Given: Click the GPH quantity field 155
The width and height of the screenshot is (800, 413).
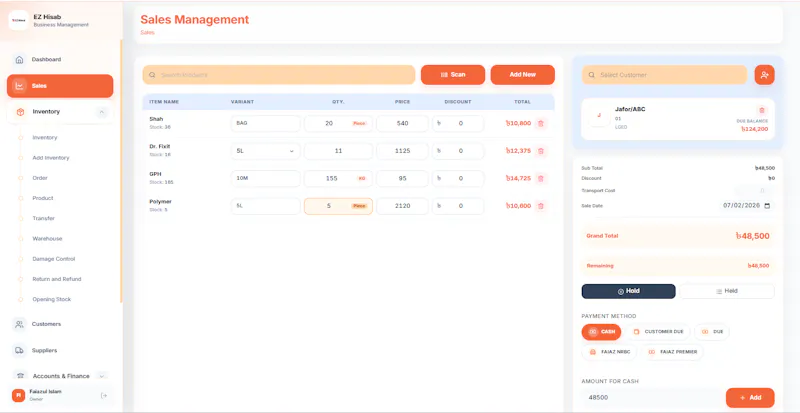Looking at the screenshot, I should (x=338, y=179).
